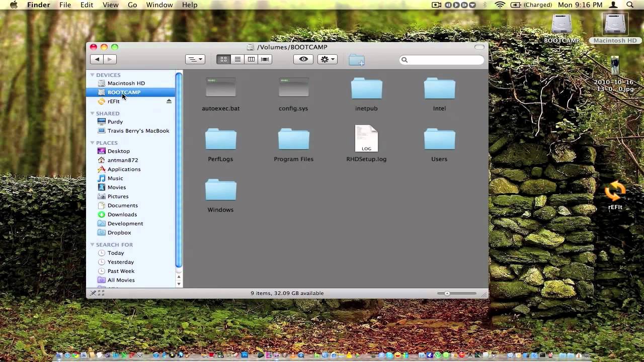Open the Action gear dropdown menu
Viewport: 644px width, 362px height.
328,59
